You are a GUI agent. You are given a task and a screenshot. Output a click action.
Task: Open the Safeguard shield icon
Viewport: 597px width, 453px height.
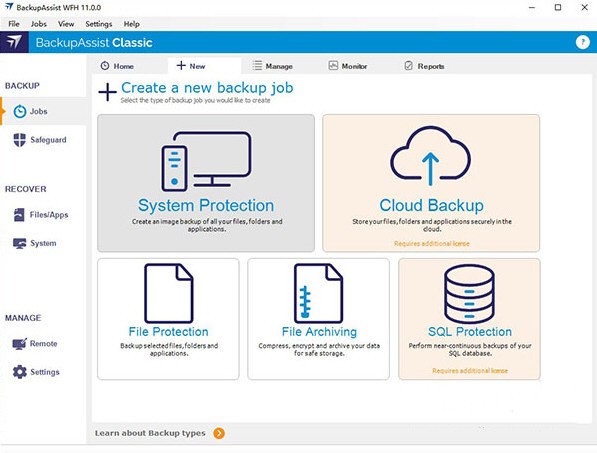point(19,140)
